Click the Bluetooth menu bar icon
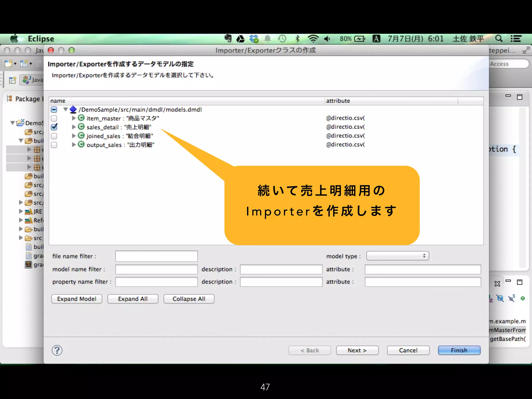 tap(297, 39)
